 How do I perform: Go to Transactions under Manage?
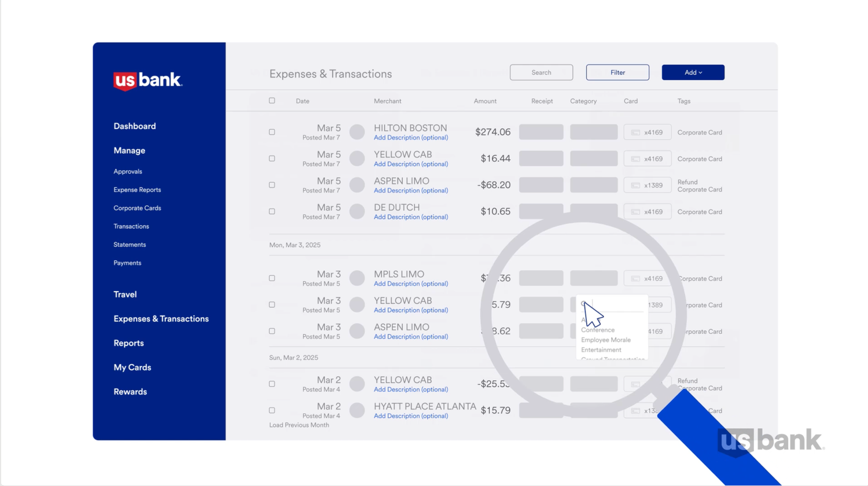[131, 227]
